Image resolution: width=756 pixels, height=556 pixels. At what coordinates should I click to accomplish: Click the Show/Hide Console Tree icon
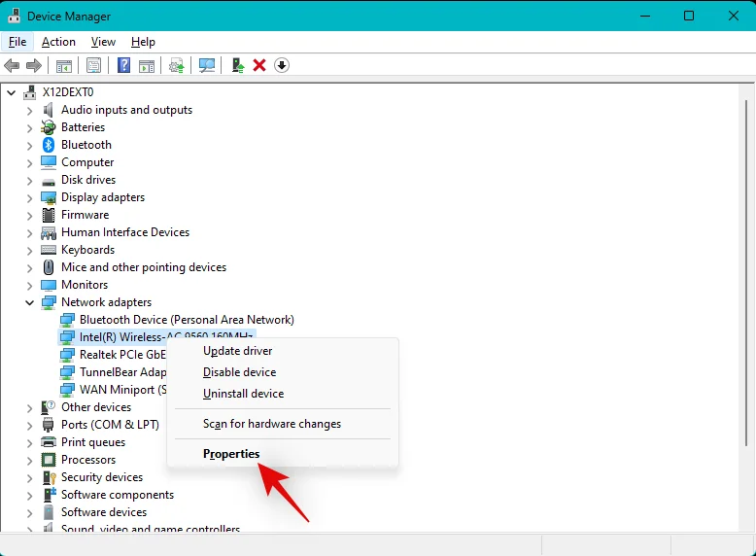(64, 65)
